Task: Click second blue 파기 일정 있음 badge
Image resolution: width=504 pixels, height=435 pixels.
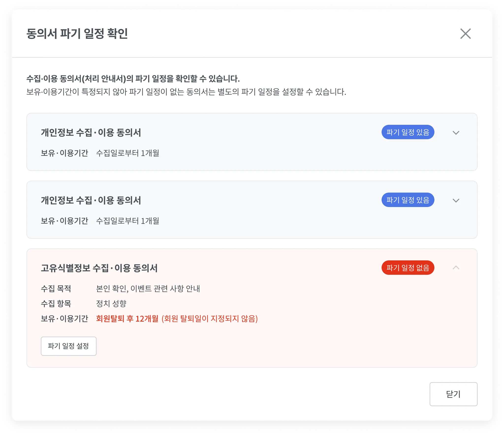Action: pos(408,200)
